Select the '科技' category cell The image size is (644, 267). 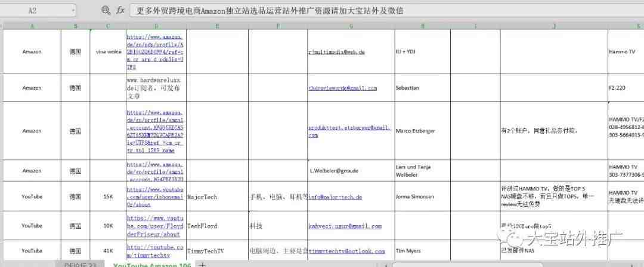278,226
